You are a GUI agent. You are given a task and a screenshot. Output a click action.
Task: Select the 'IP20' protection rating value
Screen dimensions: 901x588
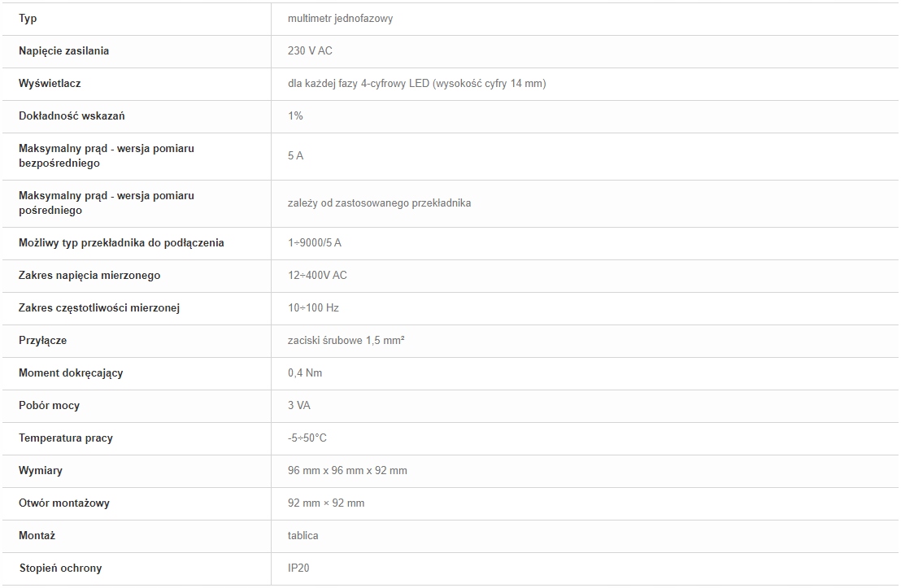(298, 568)
